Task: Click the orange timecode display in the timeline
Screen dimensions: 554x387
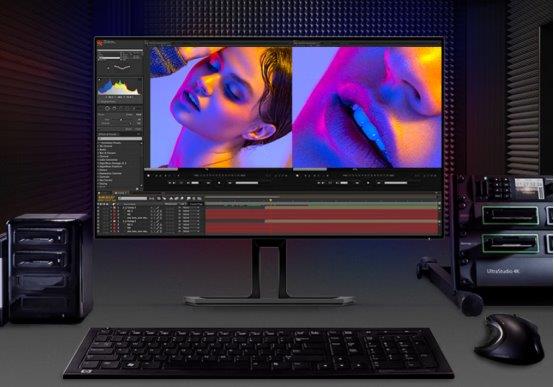Action: pos(105,198)
